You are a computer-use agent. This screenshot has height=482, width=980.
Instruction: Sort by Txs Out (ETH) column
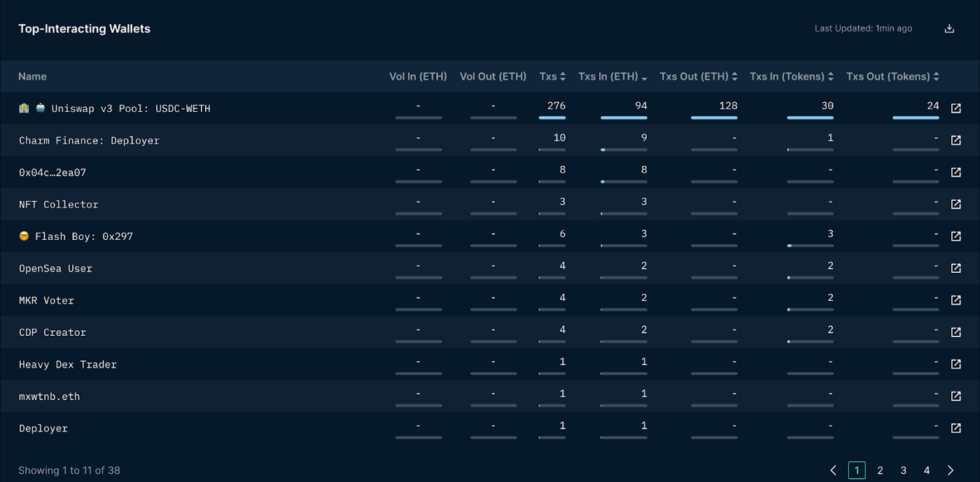(x=699, y=76)
